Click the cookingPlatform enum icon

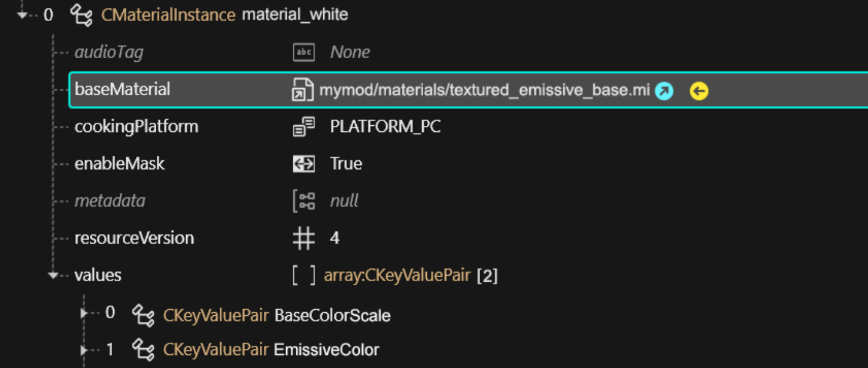pos(304,127)
